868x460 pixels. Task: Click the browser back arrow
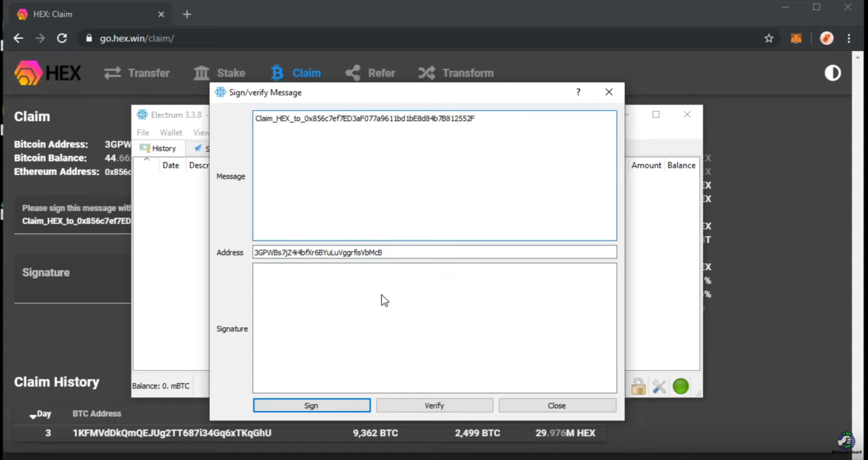18,38
